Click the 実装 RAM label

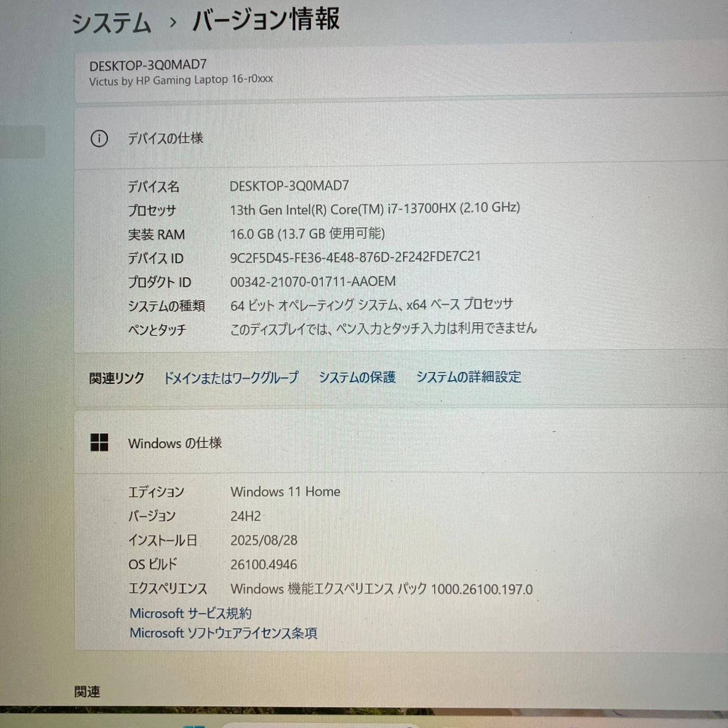157,235
